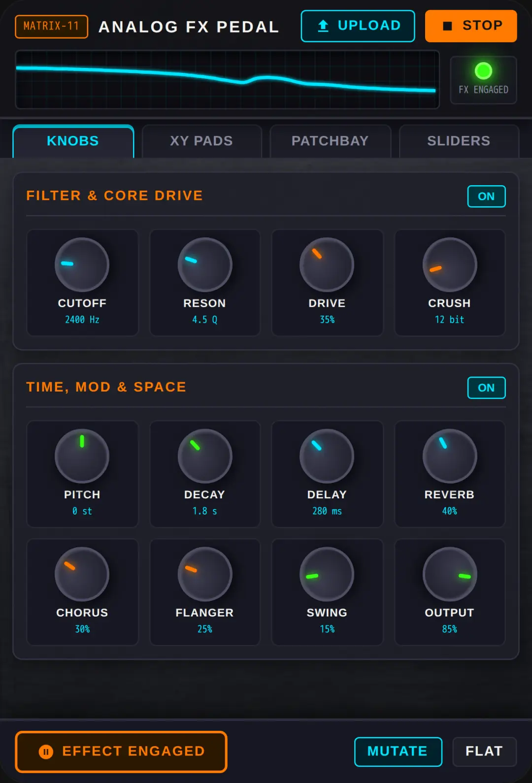Viewport: 532px width, 783px height.
Task: Open the PATCHBAY tab
Action: coord(330,141)
